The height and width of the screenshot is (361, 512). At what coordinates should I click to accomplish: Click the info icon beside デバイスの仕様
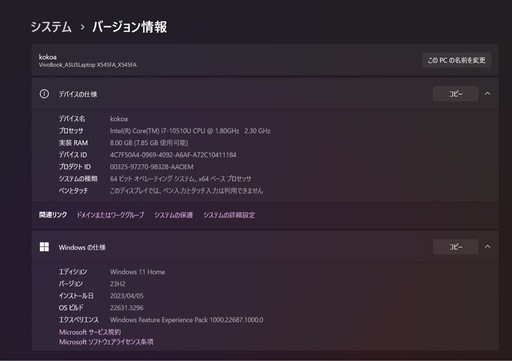pyautogui.click(x=44, y=94)
